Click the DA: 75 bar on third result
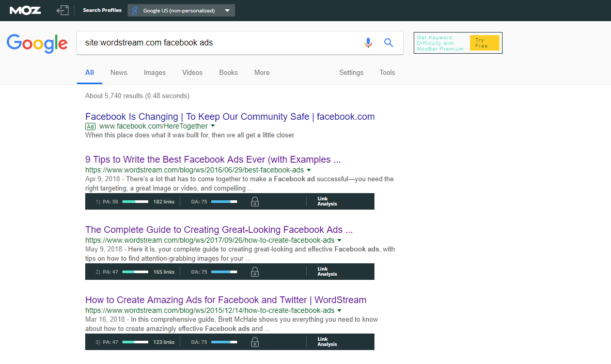 [x=214, y=342]
